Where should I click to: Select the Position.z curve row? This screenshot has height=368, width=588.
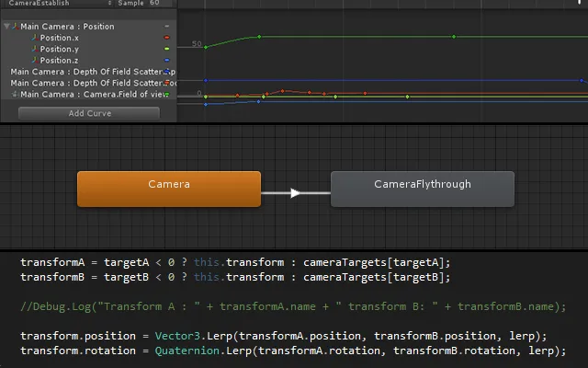88,60
